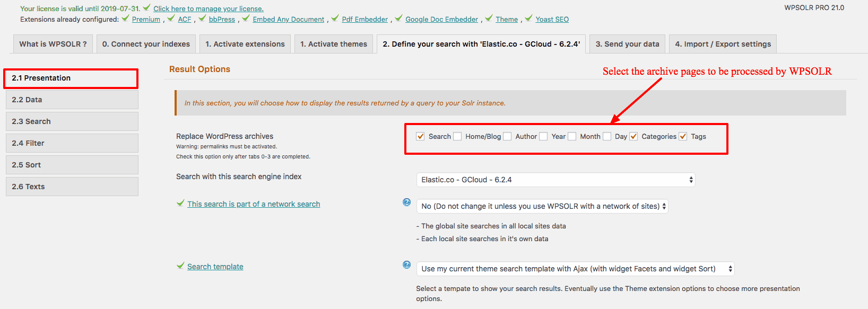Click the 'WPSOLR PRO 21.0' version text

pos(814,7)
